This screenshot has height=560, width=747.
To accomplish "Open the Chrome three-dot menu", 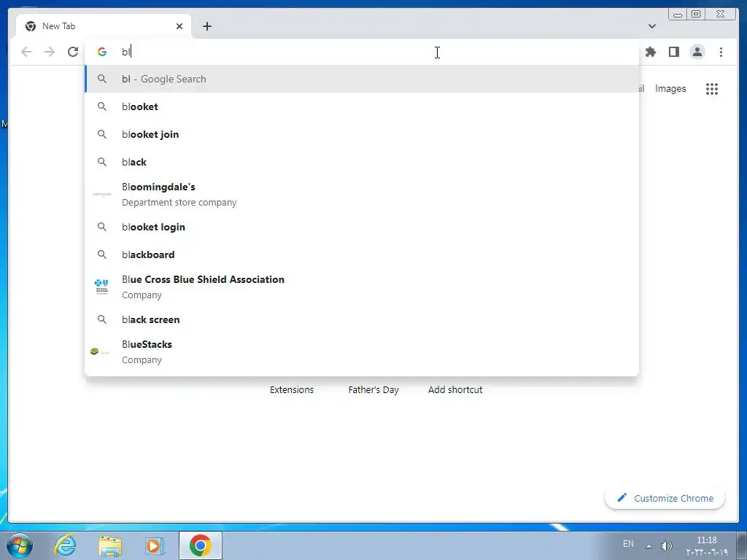I will [721, 52].
